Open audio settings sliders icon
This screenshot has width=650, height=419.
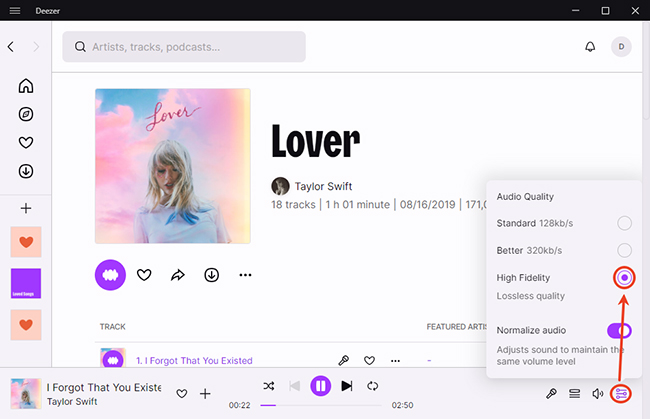tap(621, 393)
